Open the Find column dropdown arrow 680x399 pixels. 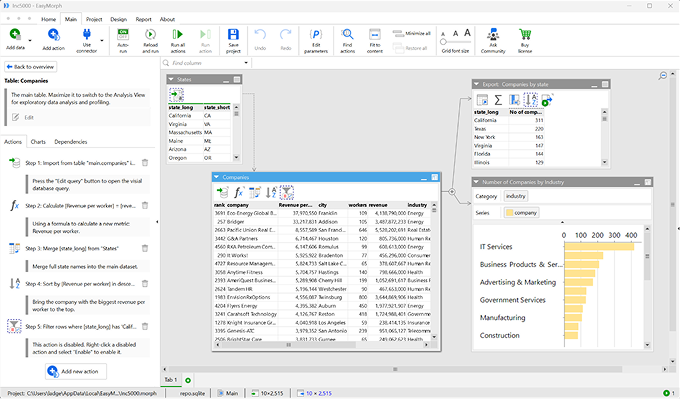point(246,63)
